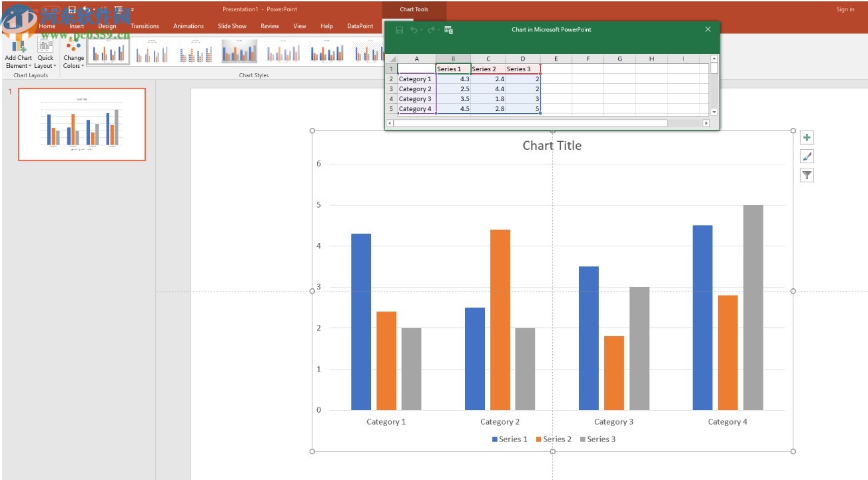This screenshot has height=480, width=868.
Task: Undo using the arrow in chart data window
Action: [414, 30]
